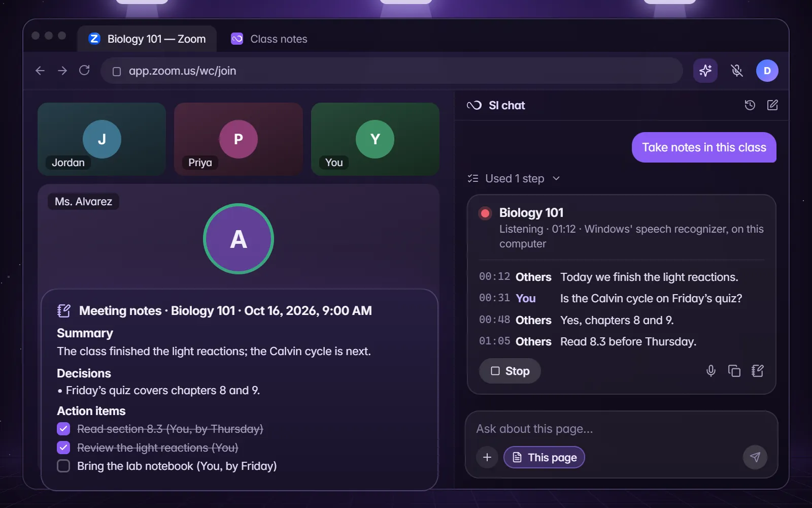This screenshot has height=508, width=812.
Task: Select Jordan's video tile
Action: point(101,139)
